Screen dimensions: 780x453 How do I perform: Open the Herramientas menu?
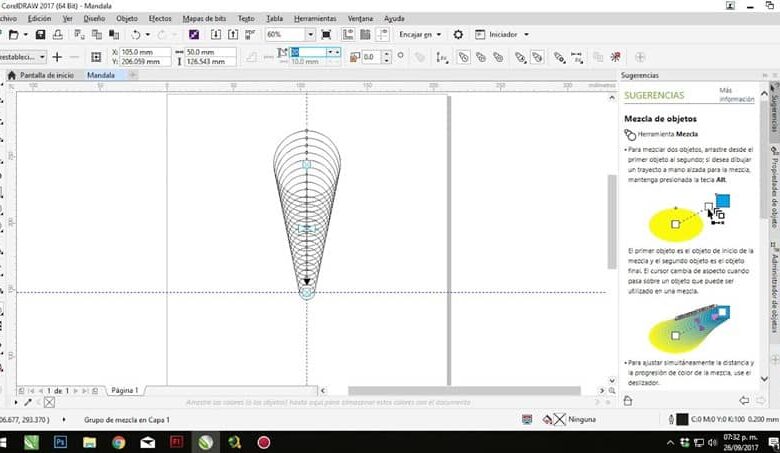pyautogui.click(x=315, y=18)
